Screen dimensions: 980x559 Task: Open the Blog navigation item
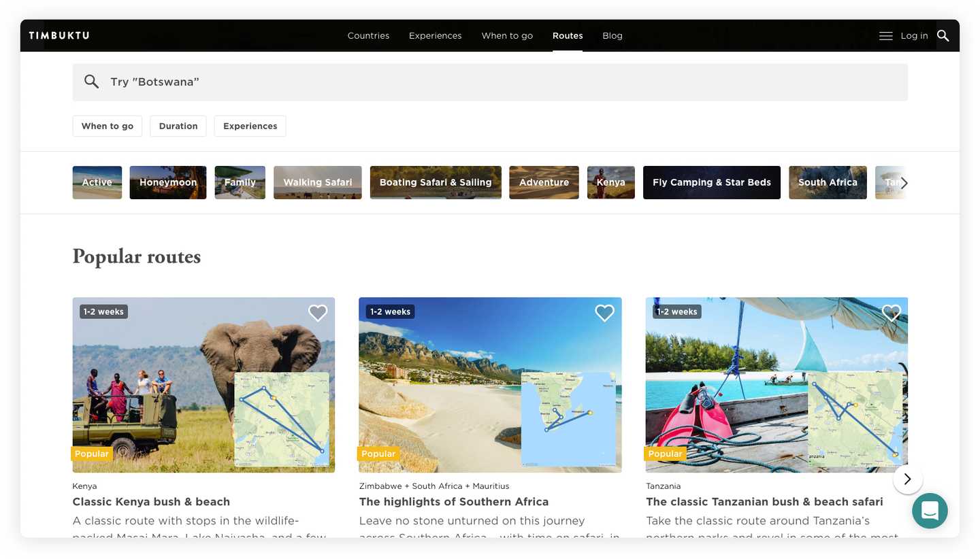click(x=612, y=35)
